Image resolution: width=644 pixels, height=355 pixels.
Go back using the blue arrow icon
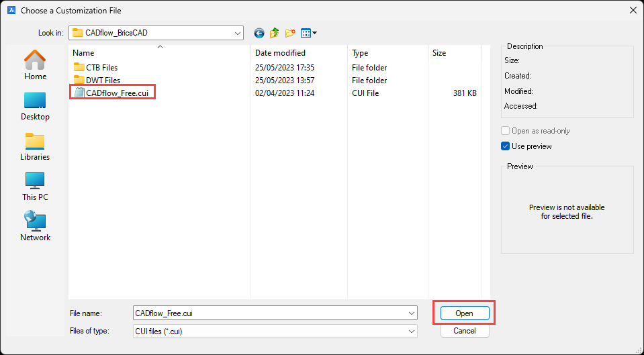coord(259,34)
